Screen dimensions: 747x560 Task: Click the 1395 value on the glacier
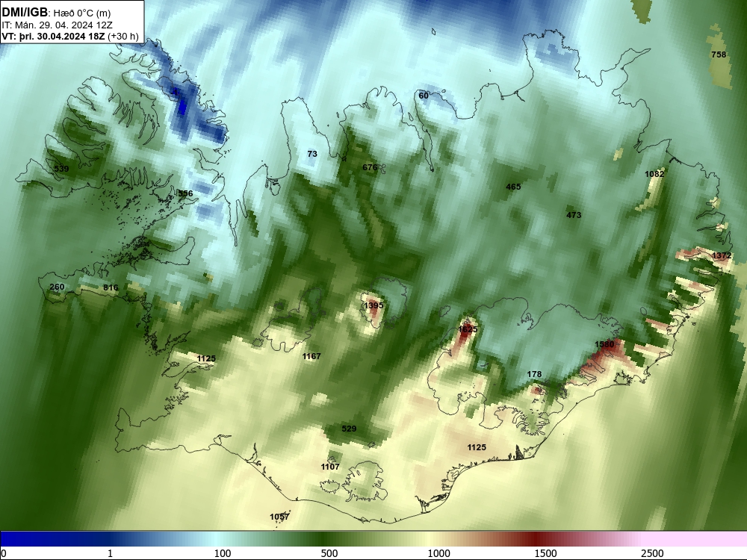click(373, 305)
